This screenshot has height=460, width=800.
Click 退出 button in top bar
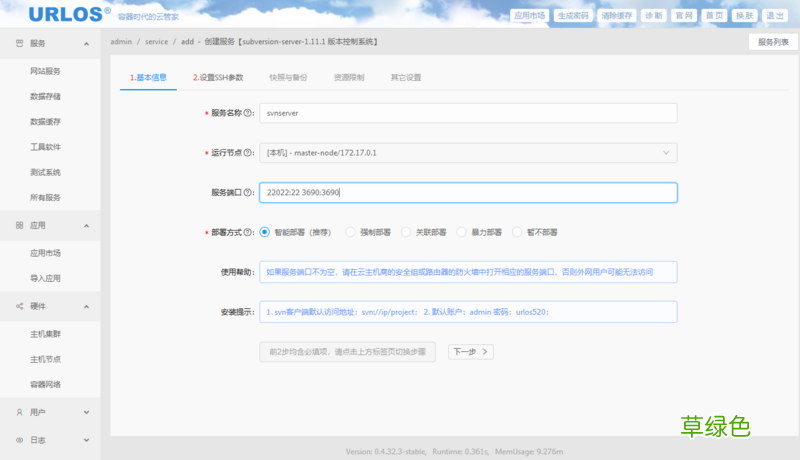pyautogui.click(x=775, y=15)
